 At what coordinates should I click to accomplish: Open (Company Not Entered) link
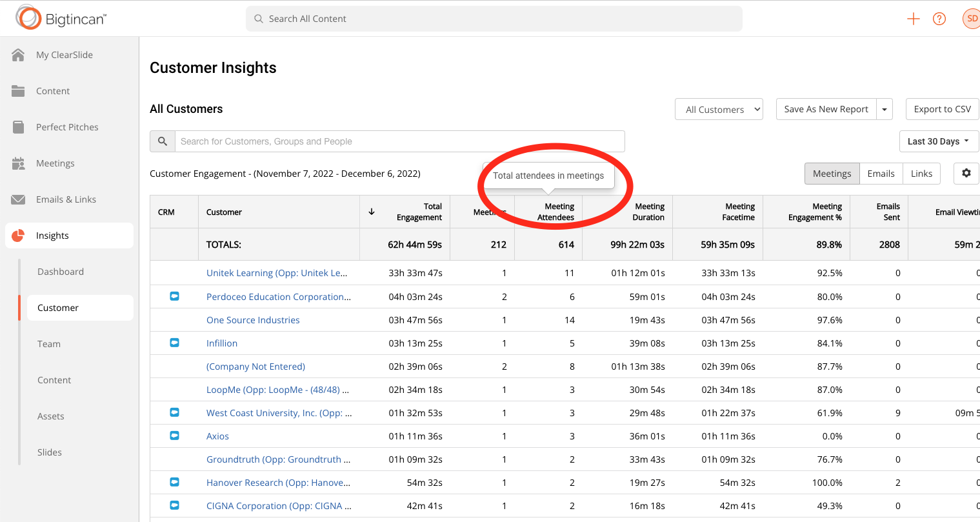pos(255,366)
